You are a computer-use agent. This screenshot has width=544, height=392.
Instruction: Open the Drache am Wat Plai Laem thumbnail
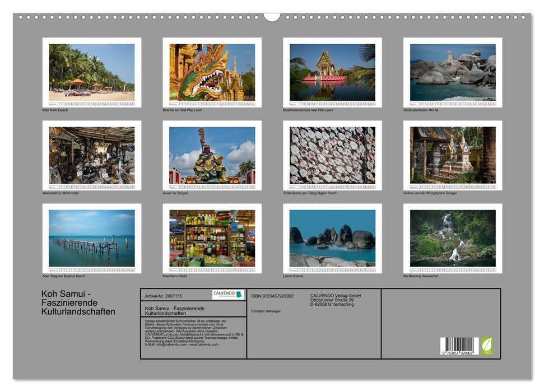pos(208,71)
